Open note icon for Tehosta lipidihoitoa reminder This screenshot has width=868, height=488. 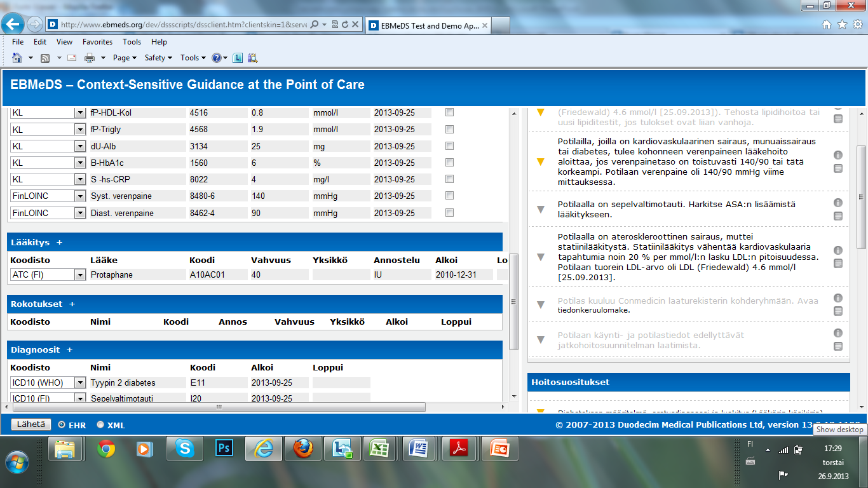click(x=838, y=119)
